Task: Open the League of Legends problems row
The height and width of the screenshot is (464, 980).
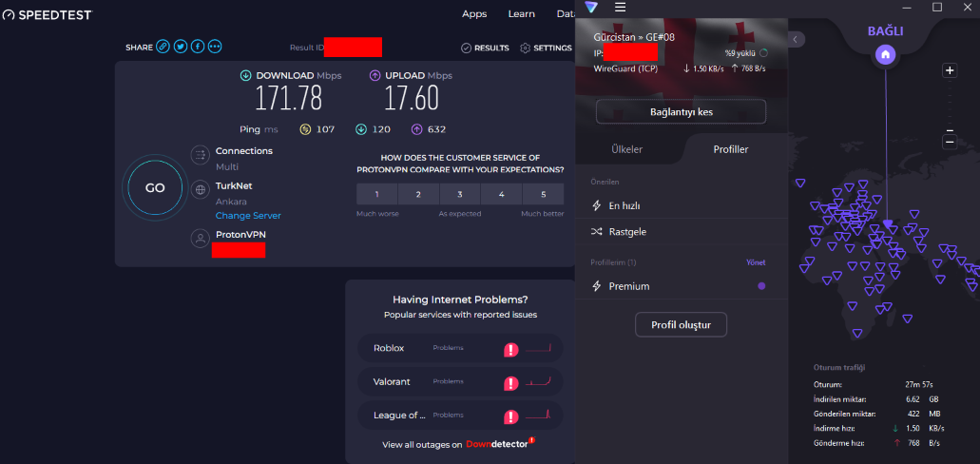Action: (461, 416)
